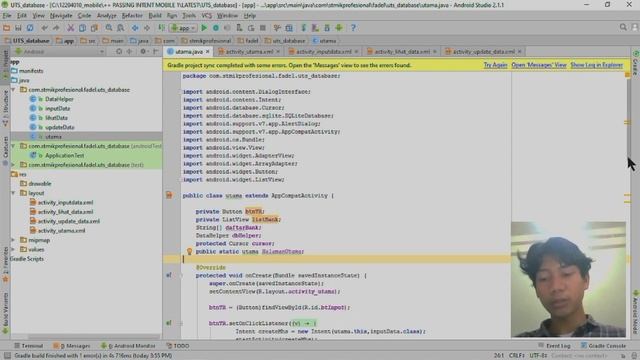Run the app with green play button
This screenshot has height=360, width=640.
tap(204, 28)
